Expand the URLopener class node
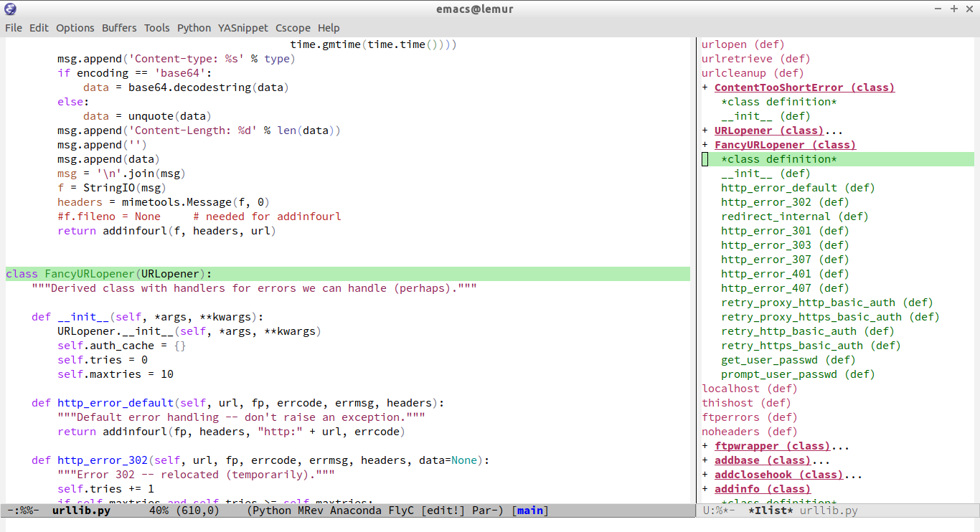Screen dimensions: 980x532 point(705,130)
